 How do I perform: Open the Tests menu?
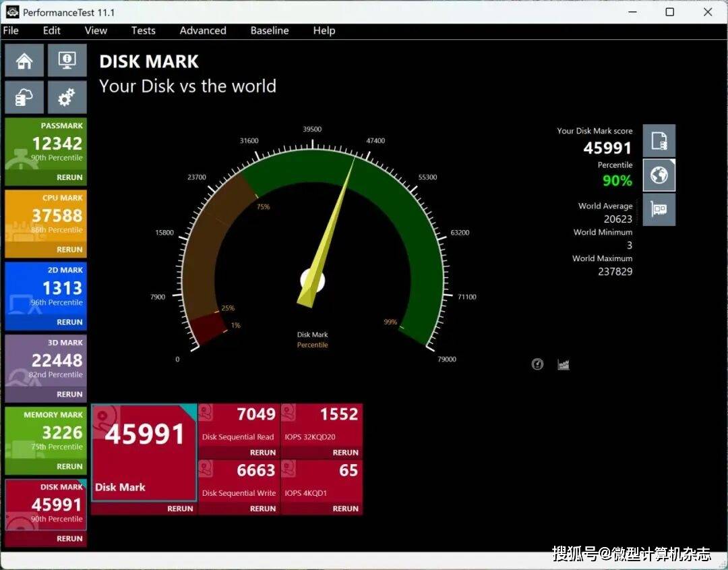pyautogui.click(x=143, y=30)
